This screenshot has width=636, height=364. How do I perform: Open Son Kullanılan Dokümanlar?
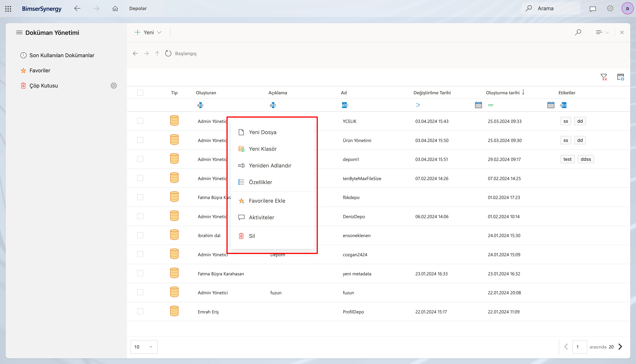point(57,55)
